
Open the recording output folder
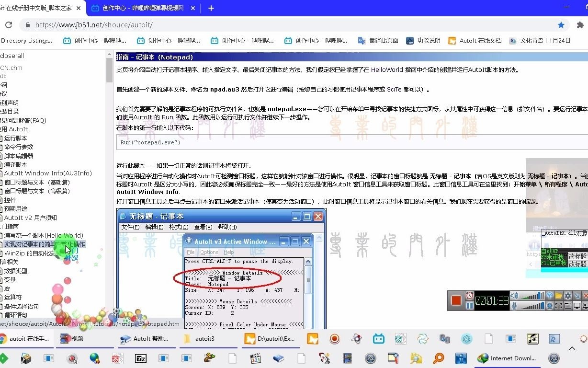pyautogui.click(x=558, y=295)
